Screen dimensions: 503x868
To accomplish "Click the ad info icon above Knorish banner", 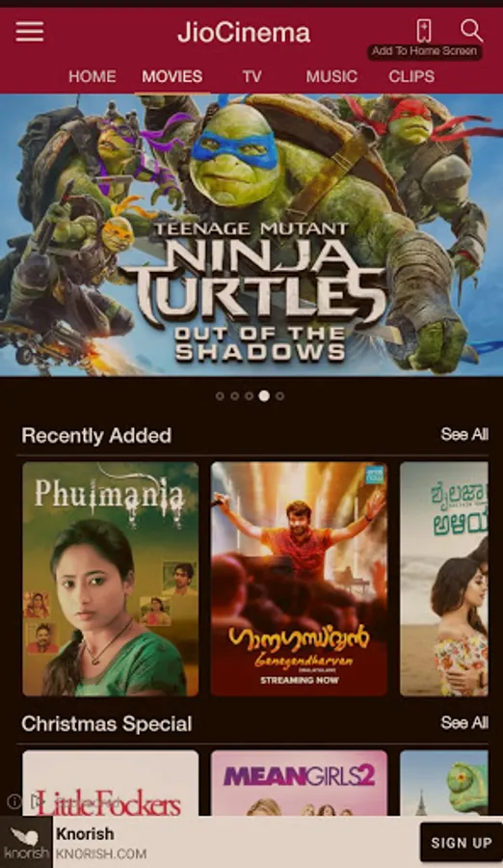I will [x=13, y=801].
